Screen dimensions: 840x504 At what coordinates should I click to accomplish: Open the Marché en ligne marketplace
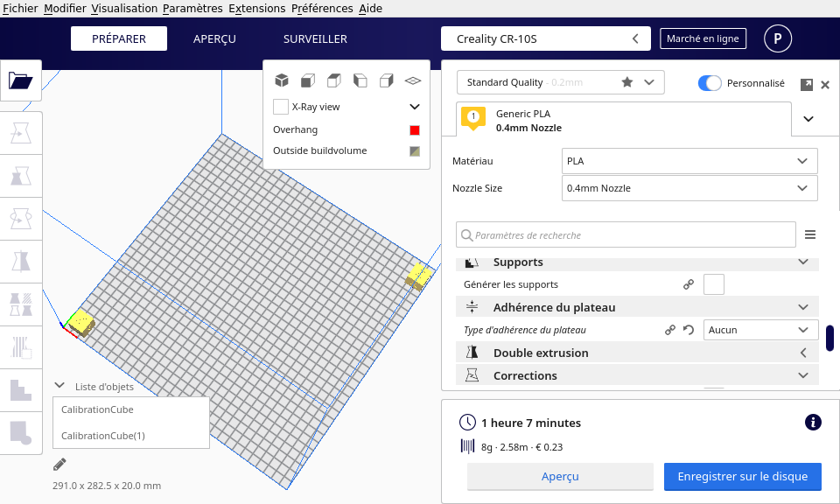coord(703,38)
